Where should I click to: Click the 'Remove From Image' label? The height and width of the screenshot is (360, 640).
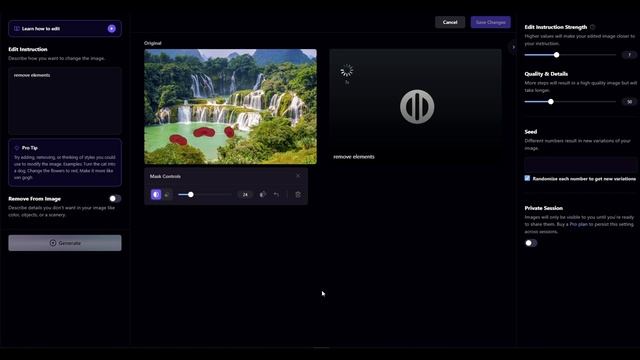click(x=35, y=199)
